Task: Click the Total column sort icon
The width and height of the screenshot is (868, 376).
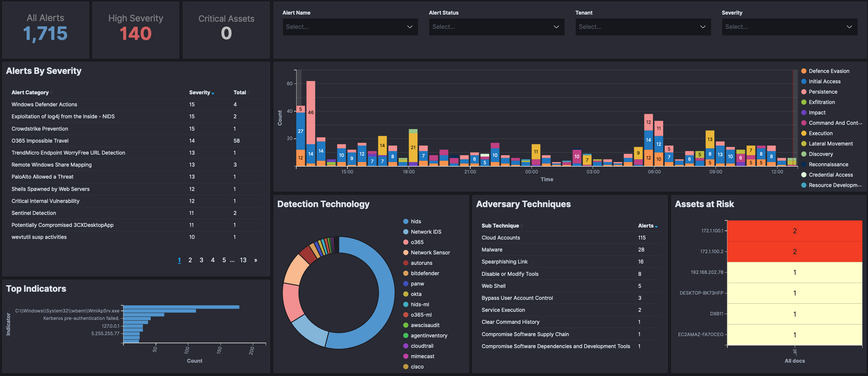Action: 249,93
